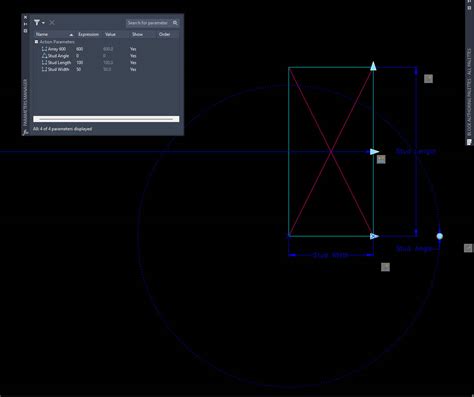Click the Stud Width dimension label

click(x=331, y=255)
